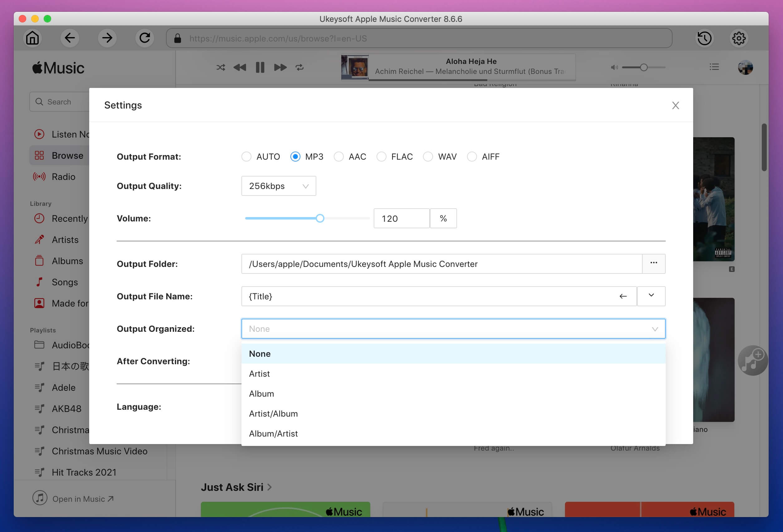783x532 pixels.
Task: Click the Output Folder browse button
Action: tap(653, 264)
